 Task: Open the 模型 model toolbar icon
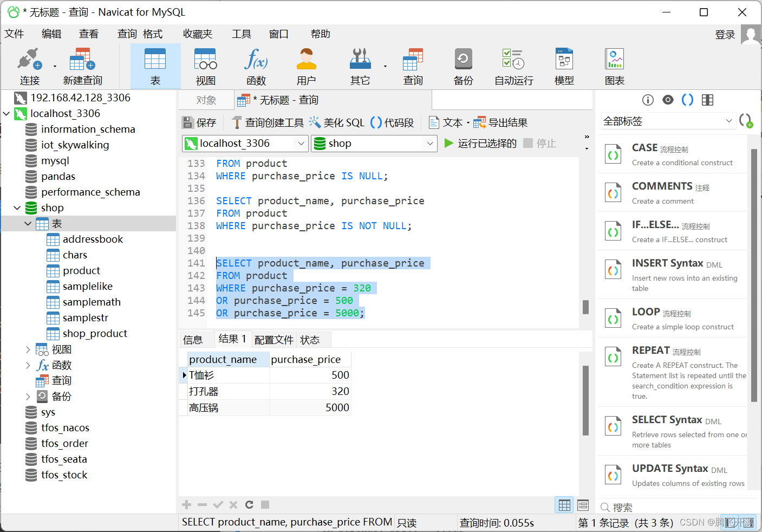click(564, 66)
